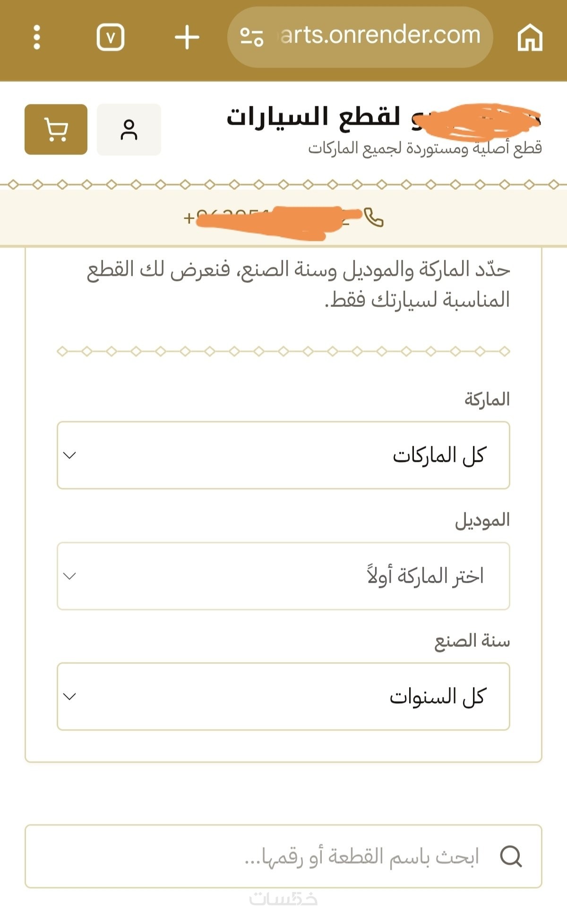Click the brand dropdown chevron arrow
This screenshot has height=924, width=567.
(69, 455)
